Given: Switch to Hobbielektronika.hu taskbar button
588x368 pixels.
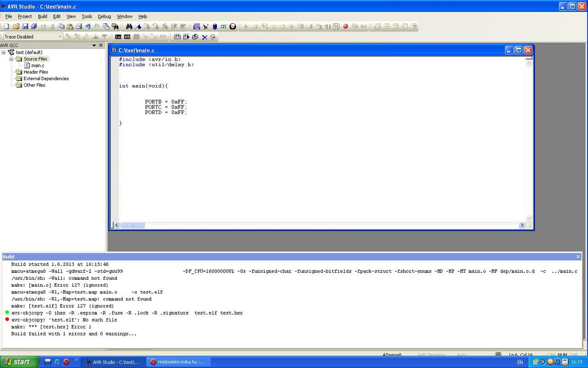Looking at the screenshot, I should pyautogui.click(x=179, y=362).
